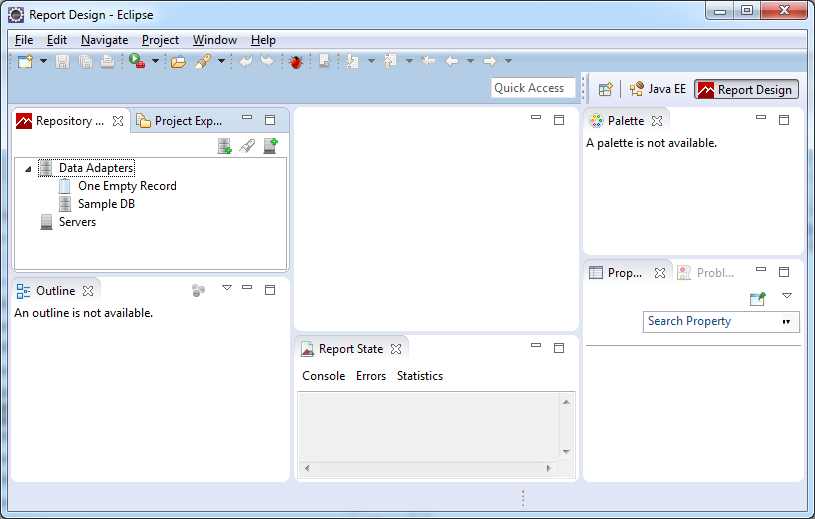Screen dimensions: 815x519
Task: Click the ladybug debug icon
Action: tap(296, 62)
